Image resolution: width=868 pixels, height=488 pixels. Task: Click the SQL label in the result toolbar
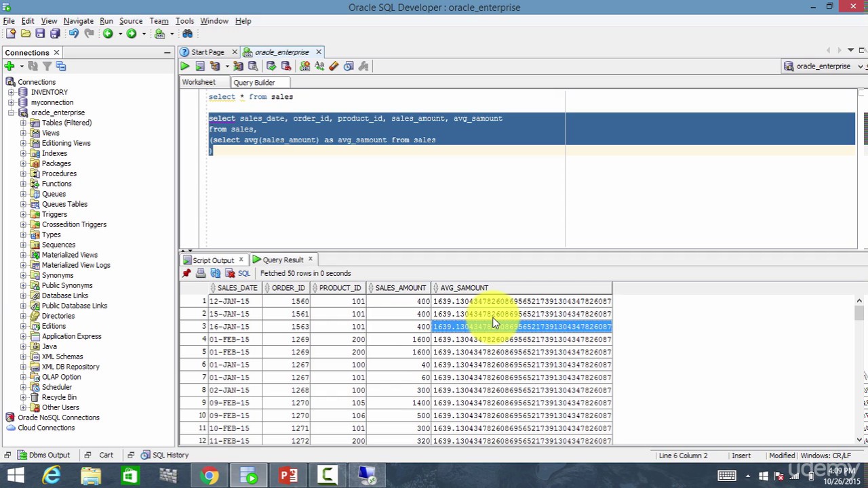[x=244, y=273]
